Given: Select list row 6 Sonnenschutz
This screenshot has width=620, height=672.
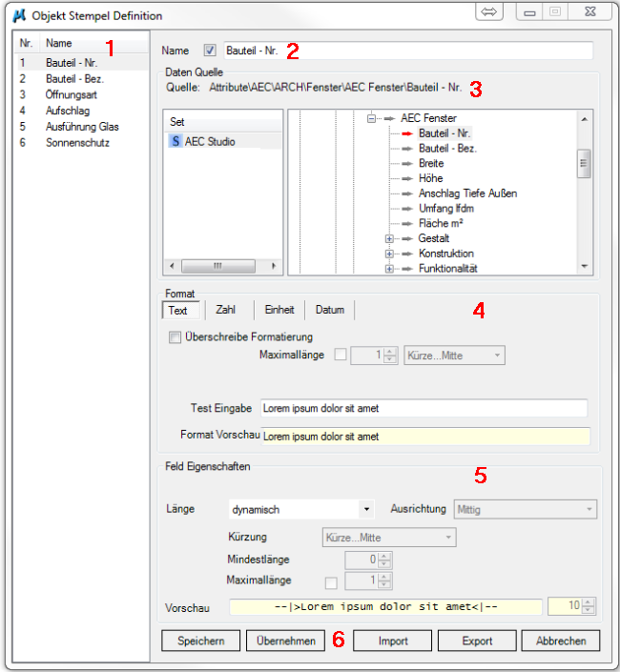Looking at the screenshot, I should [81, 142].
